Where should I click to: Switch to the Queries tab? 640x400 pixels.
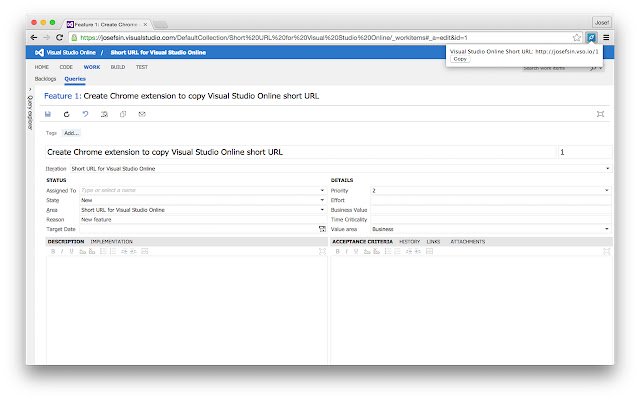pyautogui.click(x=75, y=79)
